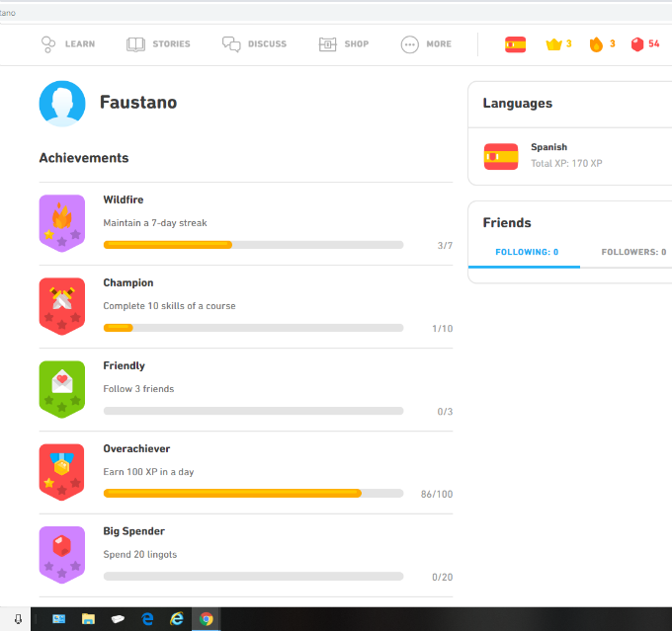Screen dimensions: 672x631
Task: Open Microsoft Edge from the taskbar
Action: pyautogui.click(x=147, y=619)
